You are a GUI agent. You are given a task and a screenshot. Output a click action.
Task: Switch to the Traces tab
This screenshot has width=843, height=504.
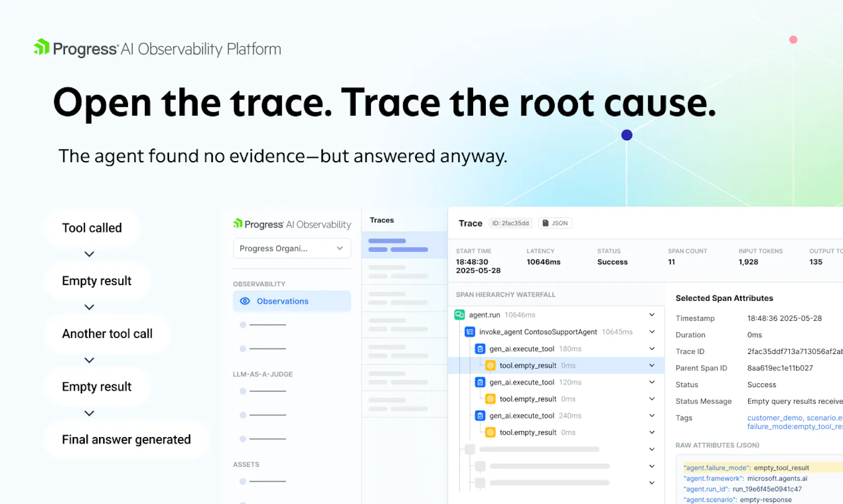point(382,220)
